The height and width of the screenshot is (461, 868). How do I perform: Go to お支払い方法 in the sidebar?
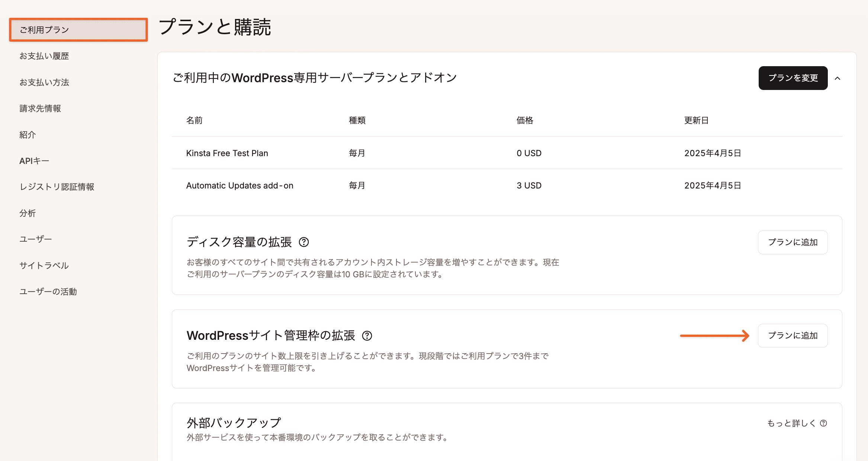coord(44,82)
